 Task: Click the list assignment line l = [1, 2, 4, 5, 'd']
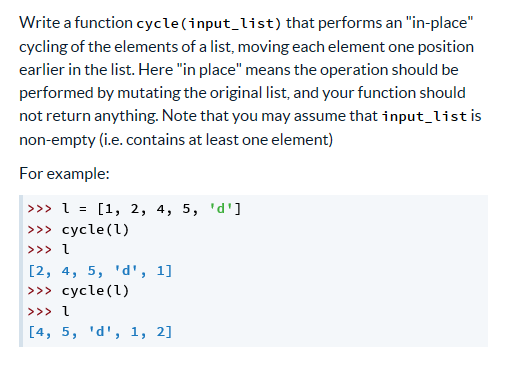coord(151,209)
